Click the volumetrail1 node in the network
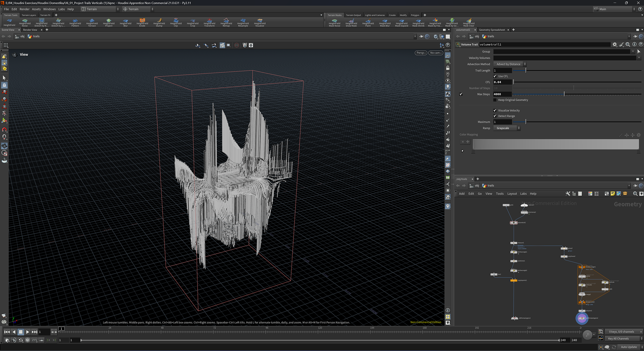The height and width of the screenshot is (351, 644). (x=514, y=222)
